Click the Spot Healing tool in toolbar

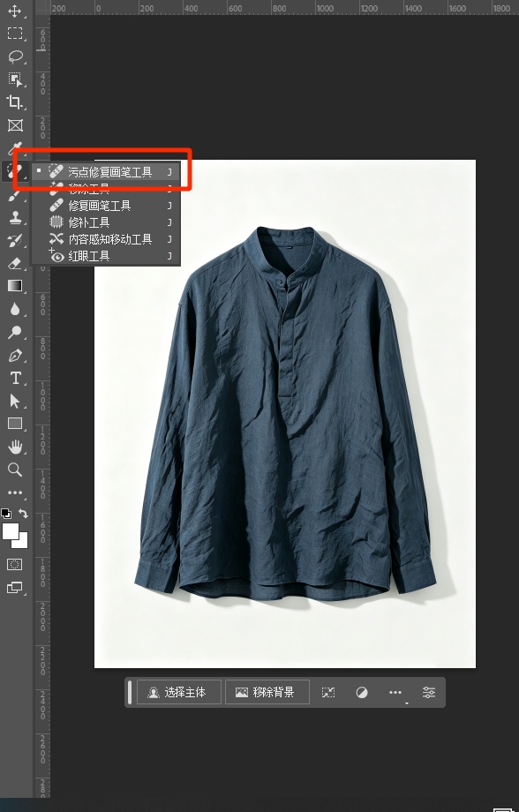(x=14, y=171)
